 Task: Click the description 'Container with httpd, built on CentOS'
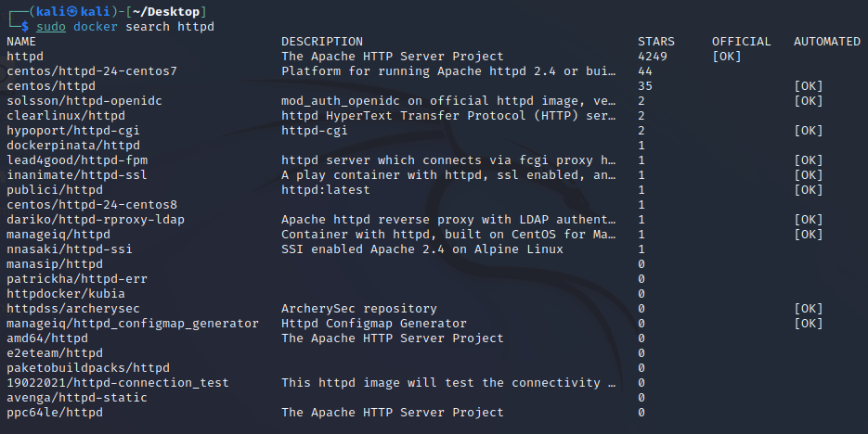pos(448,235)
